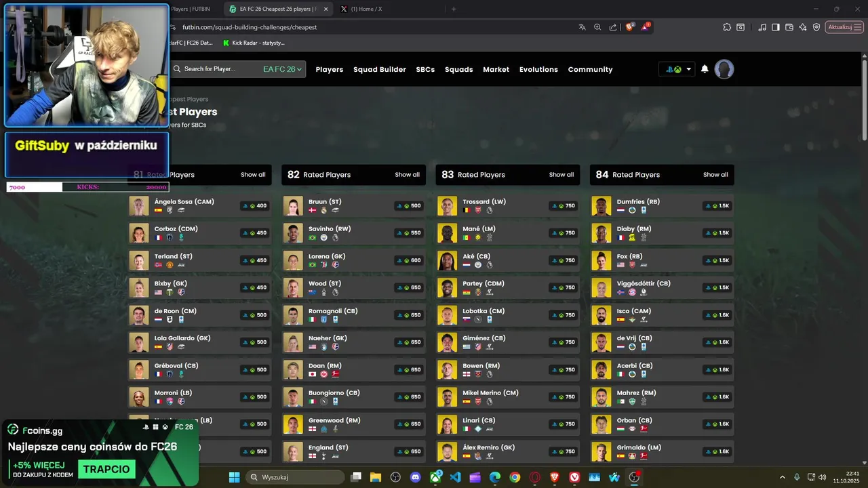Image resolution: width=868 pixels, height=488 pixels.
Task: Open the Opera browser from the taskbar
Action: [534, 477]
